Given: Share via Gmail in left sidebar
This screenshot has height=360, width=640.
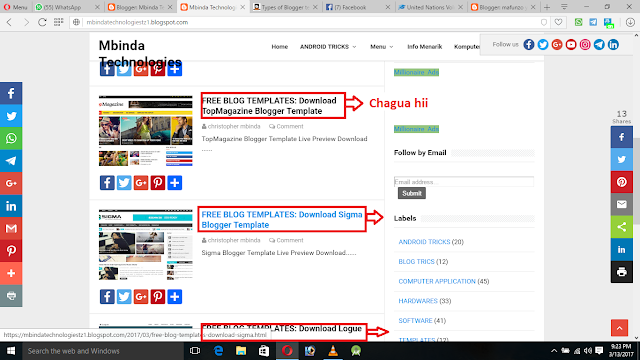Looking at the screenshot, I should click(x=11, y=228).
